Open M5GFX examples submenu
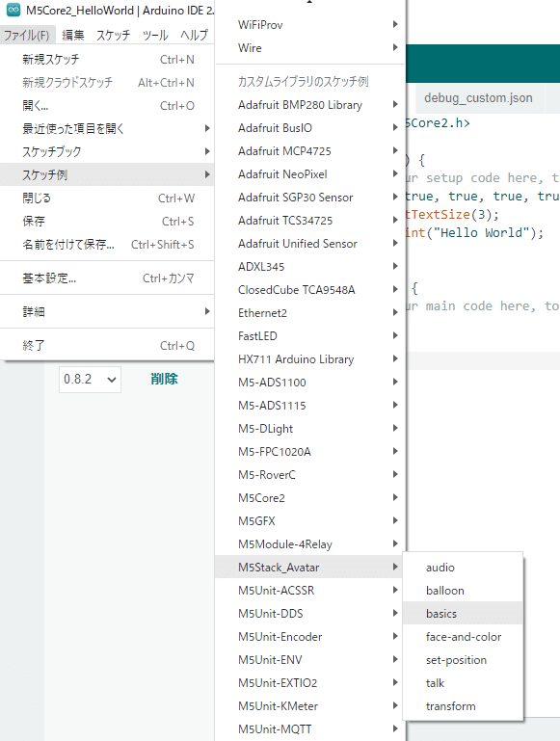 pos(310,521)
